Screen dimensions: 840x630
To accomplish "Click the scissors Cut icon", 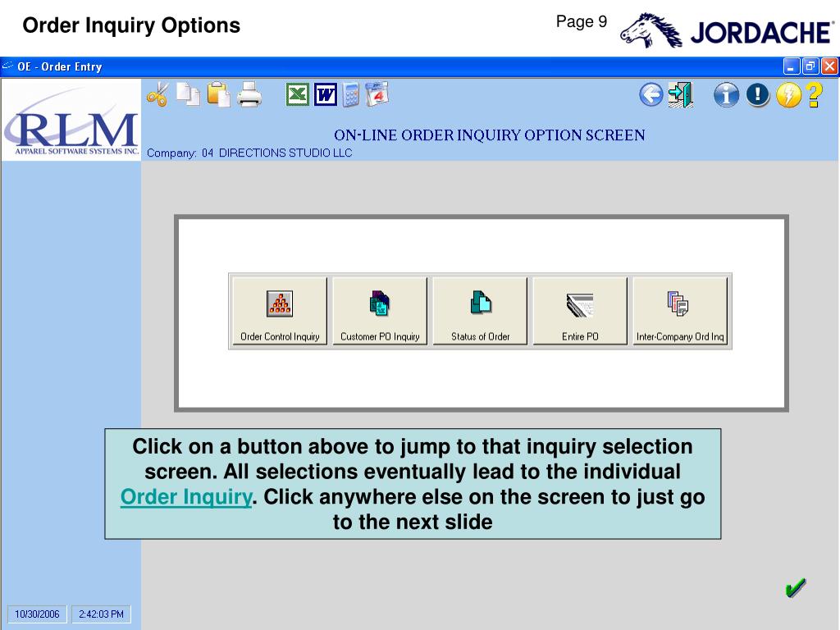I will pos(157,95).
